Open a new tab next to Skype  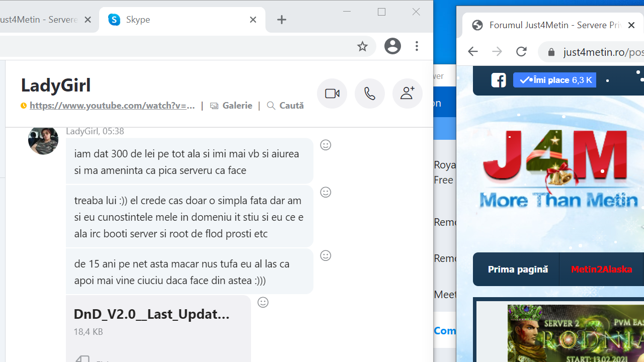click(x=282, y=20)
